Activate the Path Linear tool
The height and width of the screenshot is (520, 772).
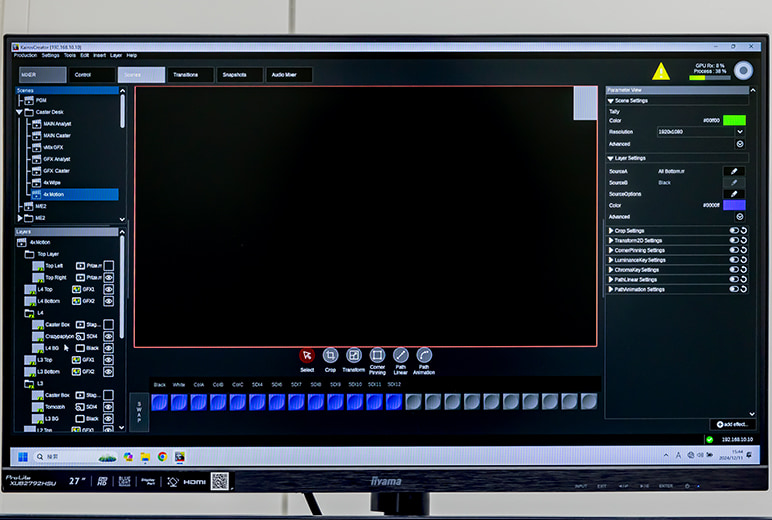[x=401, y=355]
